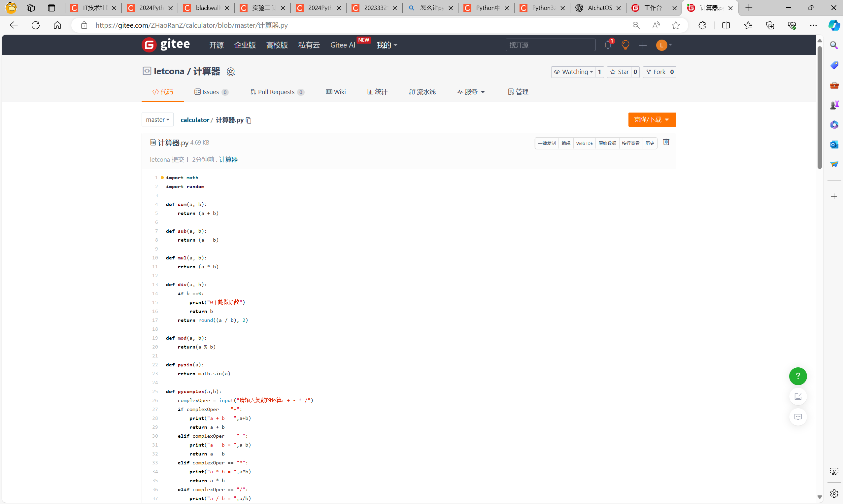Screen dimensions: 843x504
Task: Switch to the 工作台 browser tab
Action: pyautogui.click(x=654, y=8)
